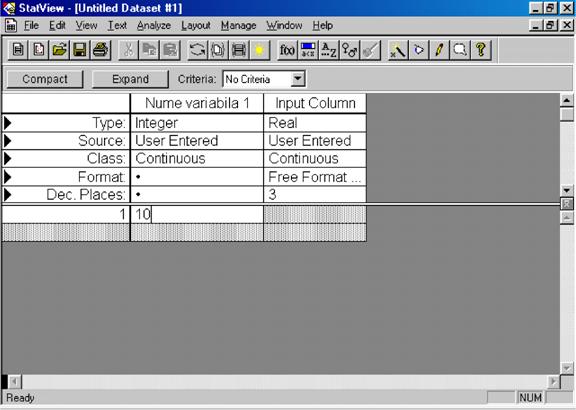Expand the Class attribute row triangle
The height and width of the screenshot is (410, 576).
(7, 159)
